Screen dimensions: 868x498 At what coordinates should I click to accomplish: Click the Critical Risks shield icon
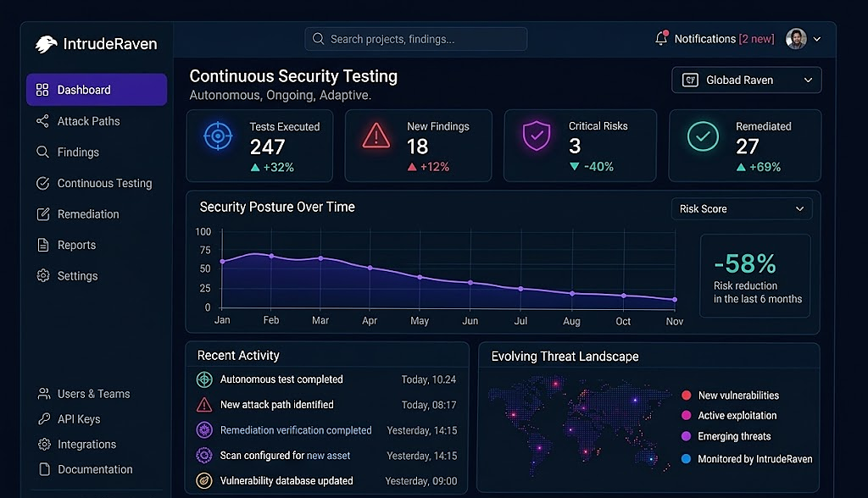[537, 136]
